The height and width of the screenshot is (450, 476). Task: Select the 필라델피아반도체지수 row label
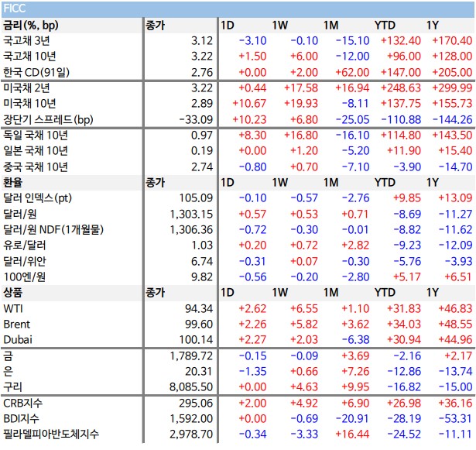51,434
